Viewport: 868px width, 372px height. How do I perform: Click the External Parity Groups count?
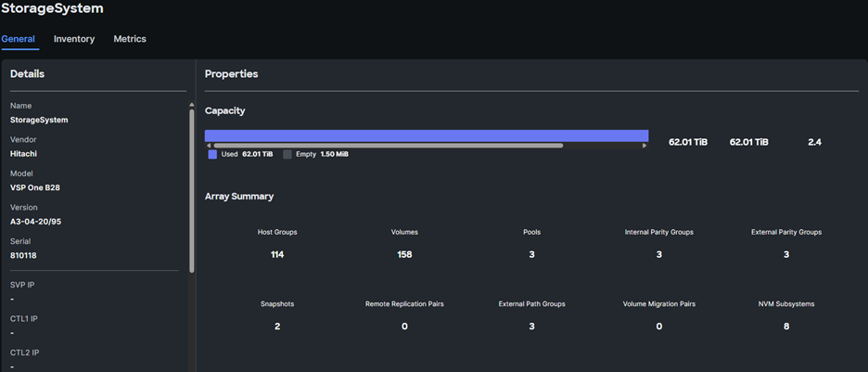point(786,254)
